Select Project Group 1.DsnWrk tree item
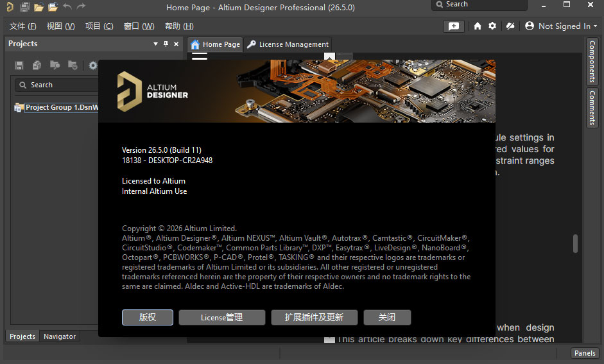This screenshot has width=604, height=364. 62,107
